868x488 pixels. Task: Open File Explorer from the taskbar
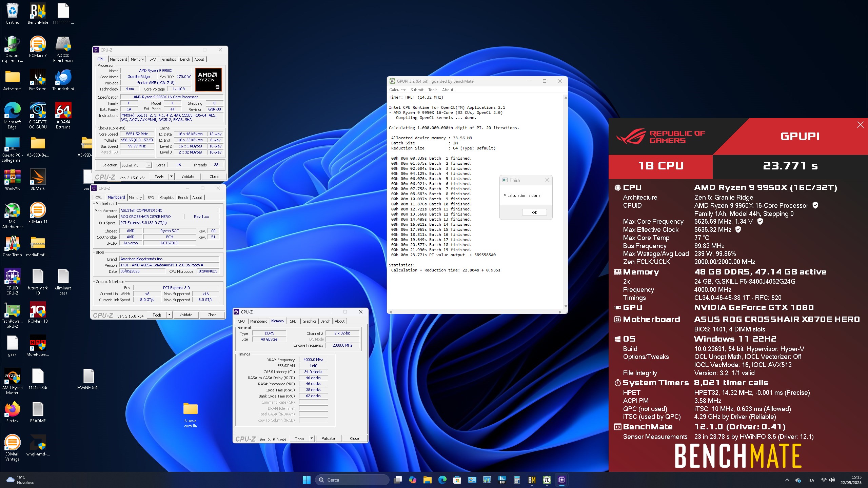pyautogui.click(x=427, y=480)
